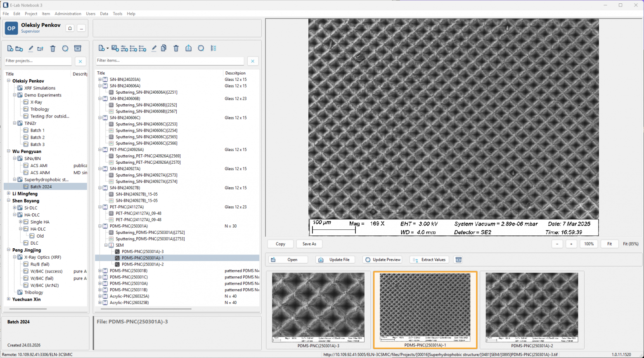The image size is (644, 358).
Task: Click the copy/duplicate item icon
Action: (x=164, y=48)
